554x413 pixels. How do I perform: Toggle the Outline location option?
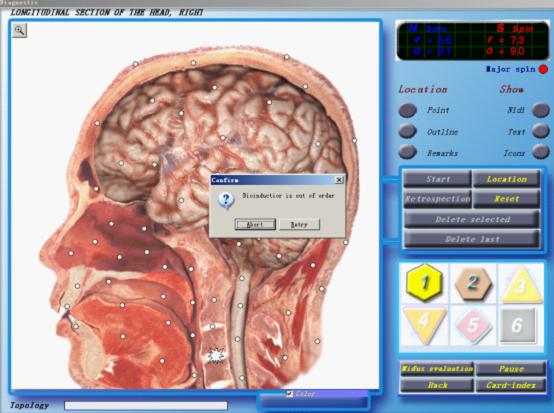tap(408, 131)
